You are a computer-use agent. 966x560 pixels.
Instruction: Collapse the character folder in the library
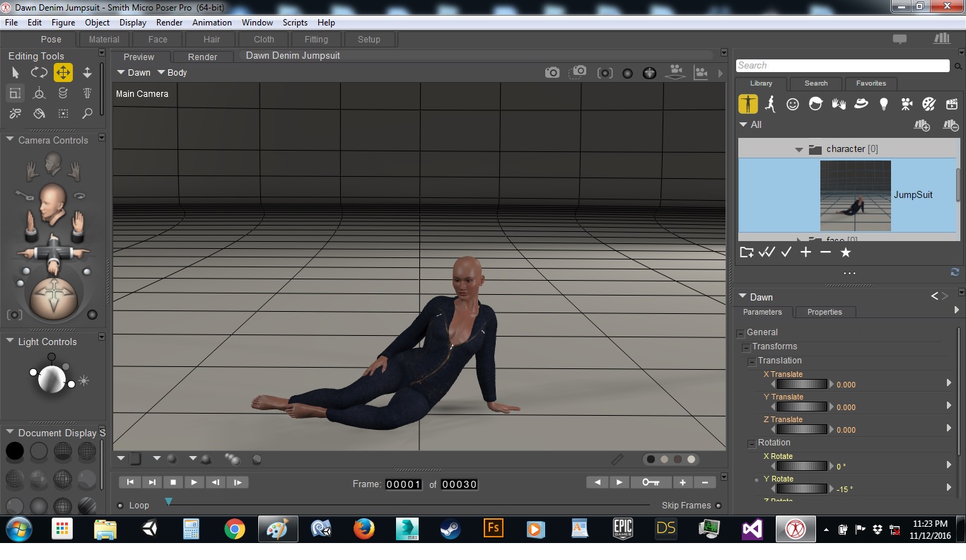coord(798,149)
